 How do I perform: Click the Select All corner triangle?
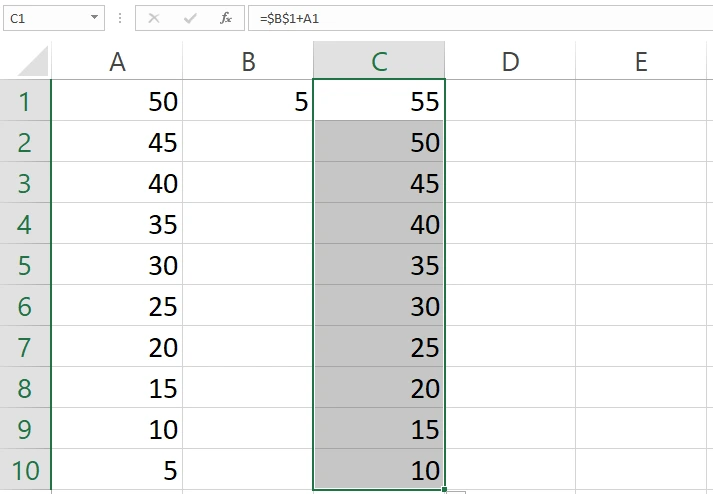point(33,61)
